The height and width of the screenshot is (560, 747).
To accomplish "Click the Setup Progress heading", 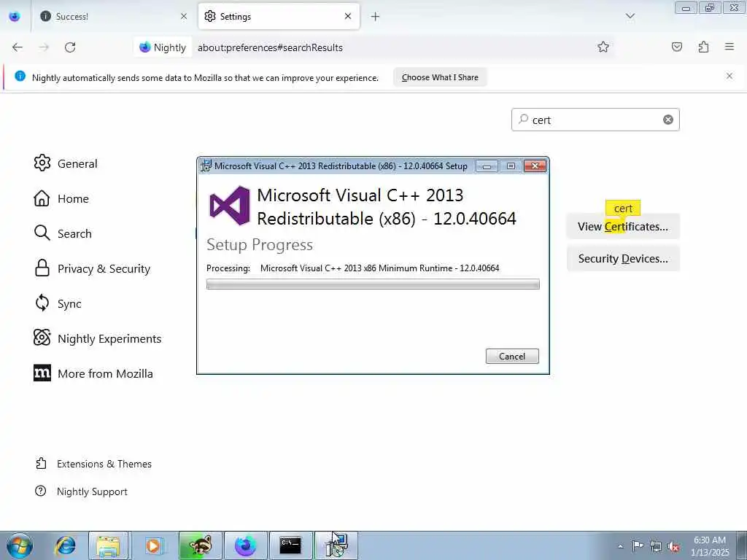I will click(x=260, y=245).
